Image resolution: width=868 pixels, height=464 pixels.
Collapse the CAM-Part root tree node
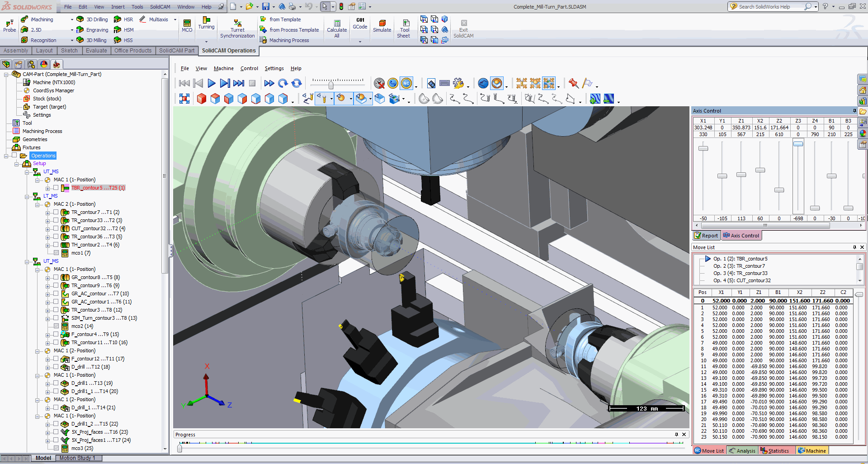click(x=6, y=75)
